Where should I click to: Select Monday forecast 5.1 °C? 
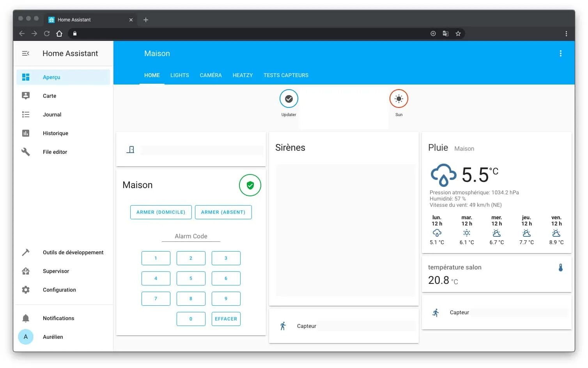tap(437, 230)
